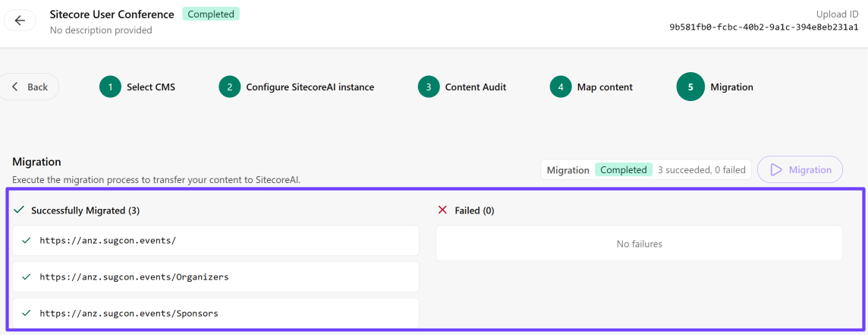
Task: Click the checkmark on the Organizers row
Action: point(26,277)
